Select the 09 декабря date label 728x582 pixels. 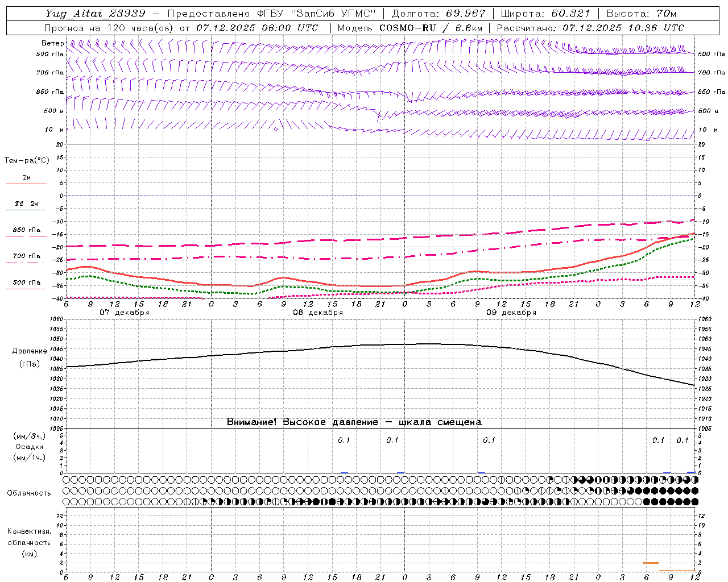511,313
